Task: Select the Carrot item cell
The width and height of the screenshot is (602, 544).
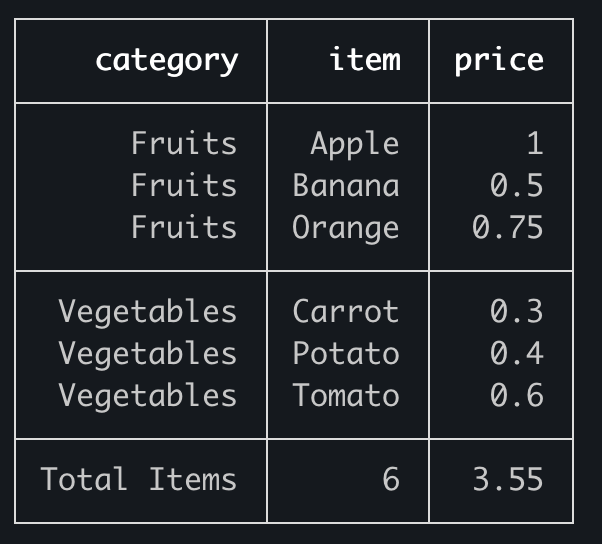Action: (346, 312)
